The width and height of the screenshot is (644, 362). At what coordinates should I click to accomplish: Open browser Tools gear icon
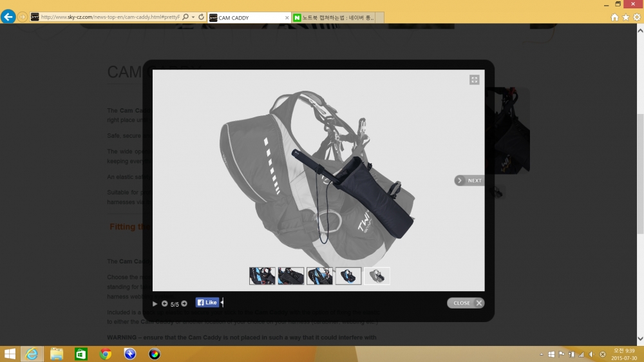[x=637, y=17]
